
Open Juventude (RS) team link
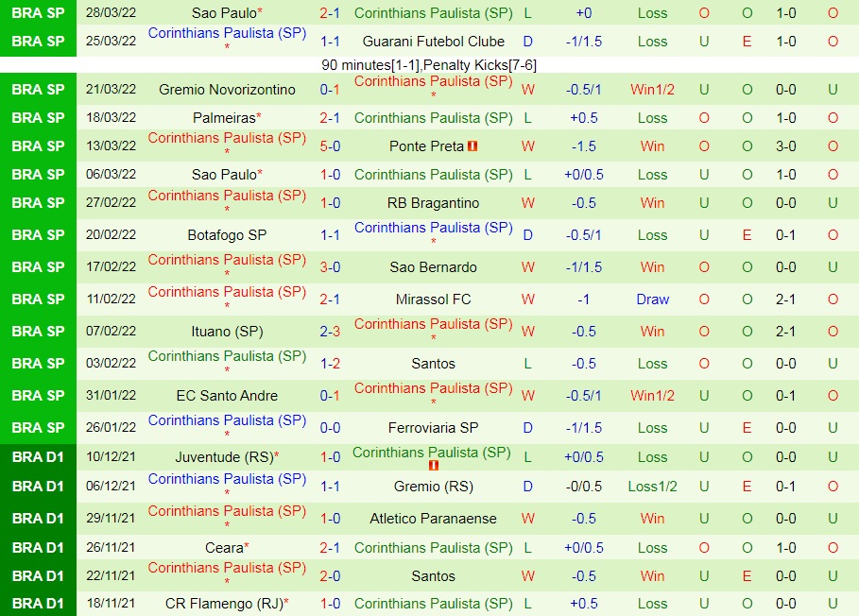point(224,456)
